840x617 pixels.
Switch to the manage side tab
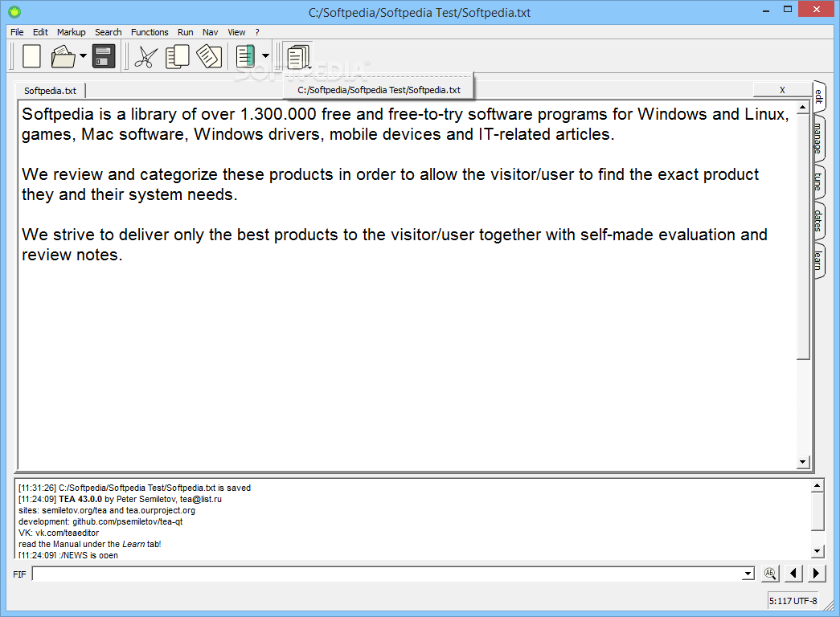coord(819,137)
